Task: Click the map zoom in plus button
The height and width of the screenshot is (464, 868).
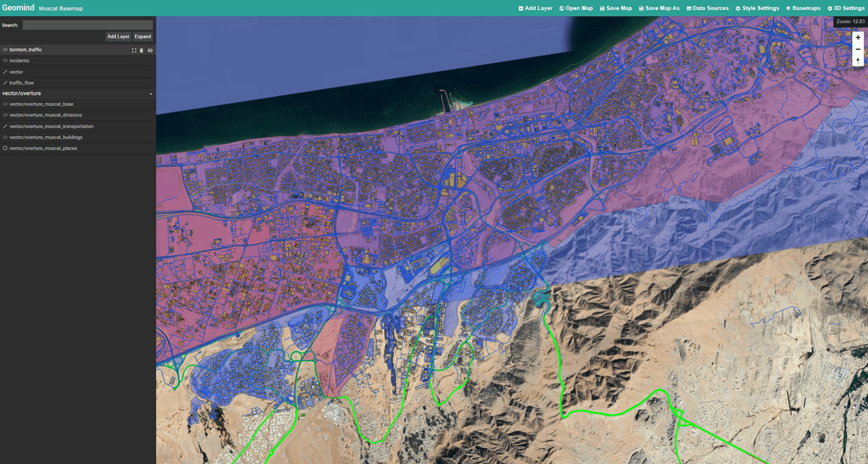Action: [858, 38]
